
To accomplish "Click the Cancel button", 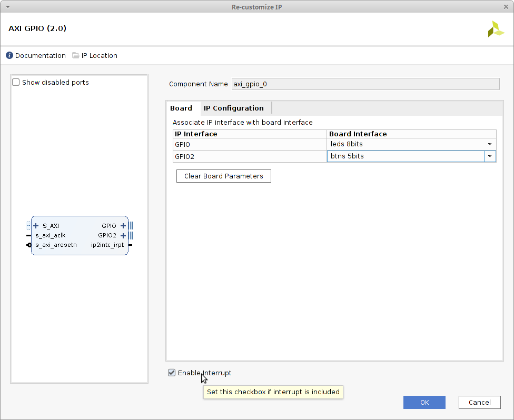I will [x=479, y=402].
